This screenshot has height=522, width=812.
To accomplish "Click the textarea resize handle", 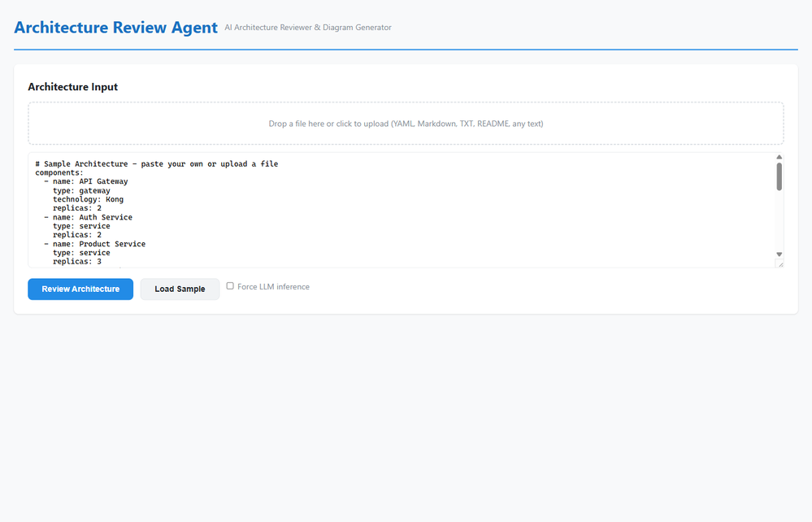I will (x=779, y=264).
